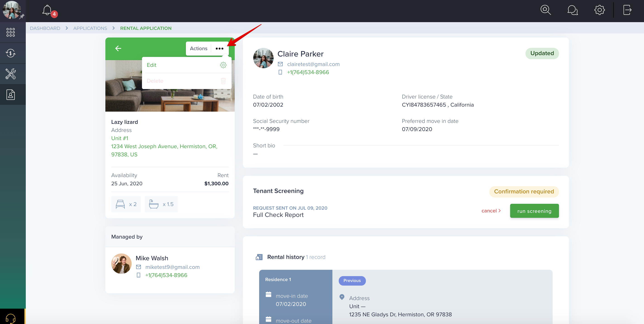The height and width of the screenshot is (324, 644).
Task: Click the Updated status badge
Action: coord(542,54)
